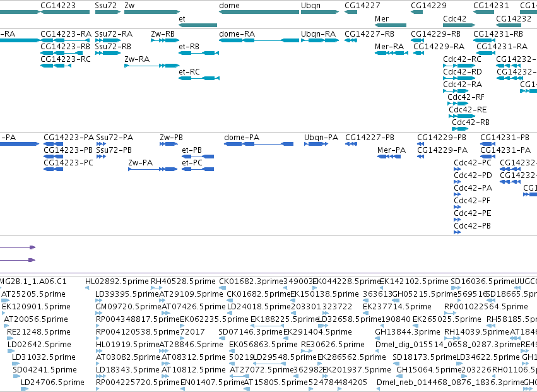This screenshot has width=537, height=392.
Task: Select protein Zw-PB
Action: tap(168, 144)
